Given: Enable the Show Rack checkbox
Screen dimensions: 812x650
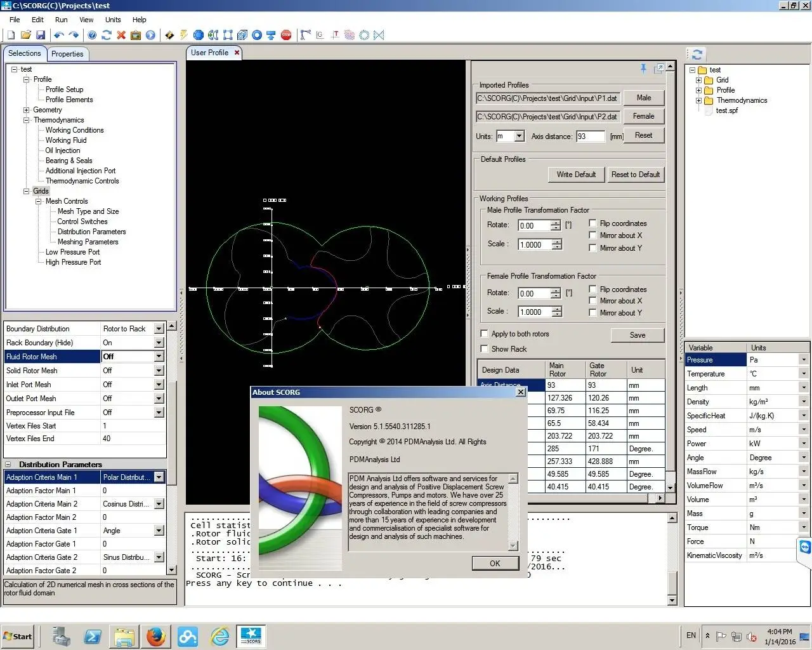Looking at the screenshot, I should (x=484, y=349).
